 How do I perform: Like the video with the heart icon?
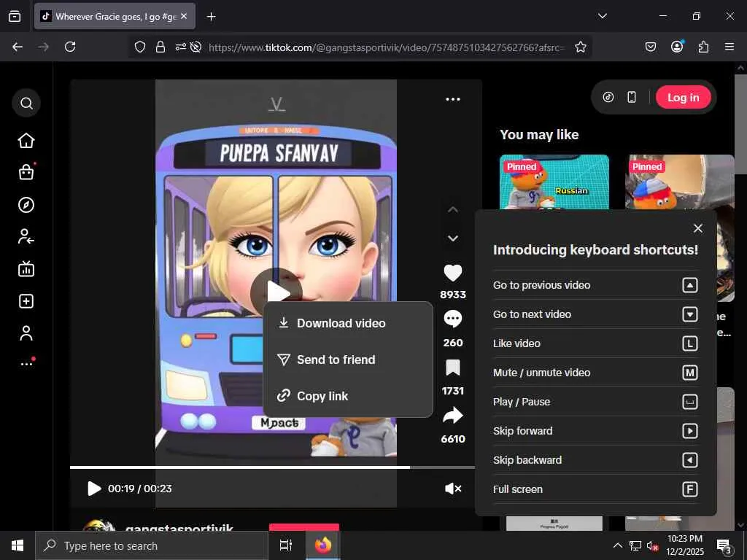coord(453,273)
